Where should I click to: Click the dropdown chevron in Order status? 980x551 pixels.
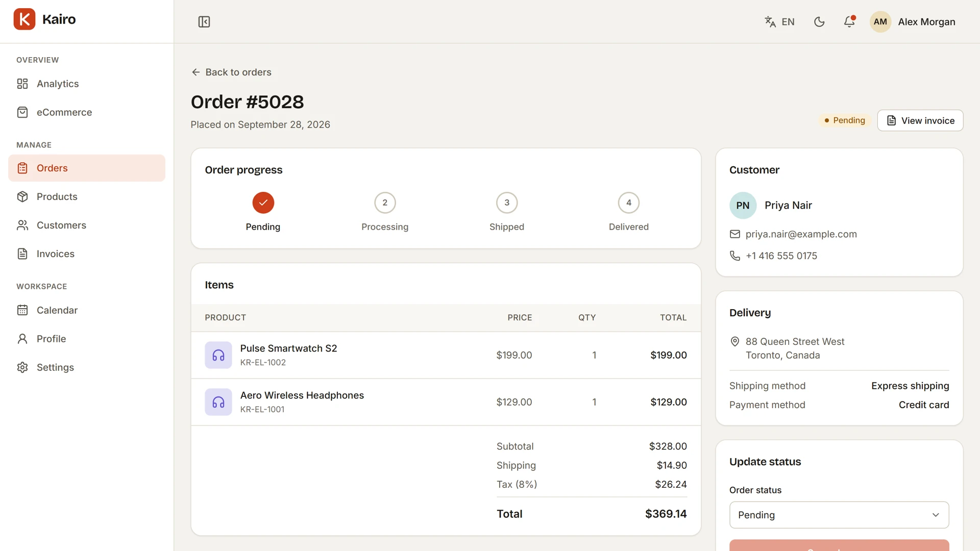[x=936, y=515]
